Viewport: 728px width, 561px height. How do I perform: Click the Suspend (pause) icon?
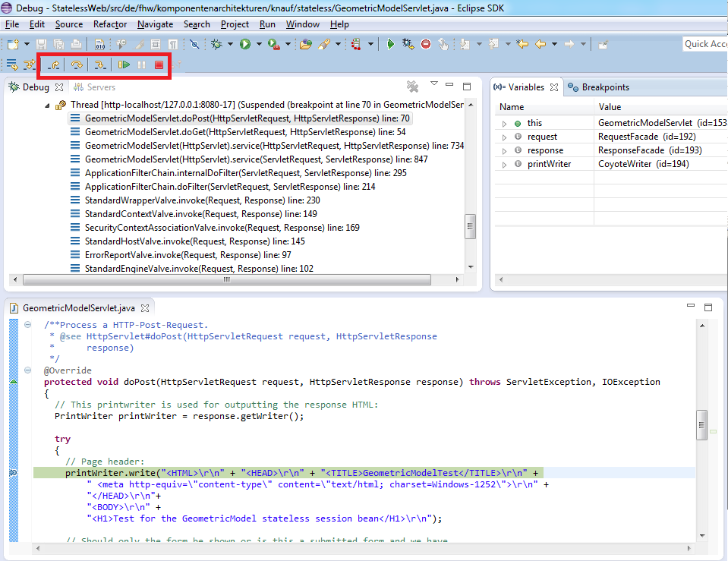141,65
